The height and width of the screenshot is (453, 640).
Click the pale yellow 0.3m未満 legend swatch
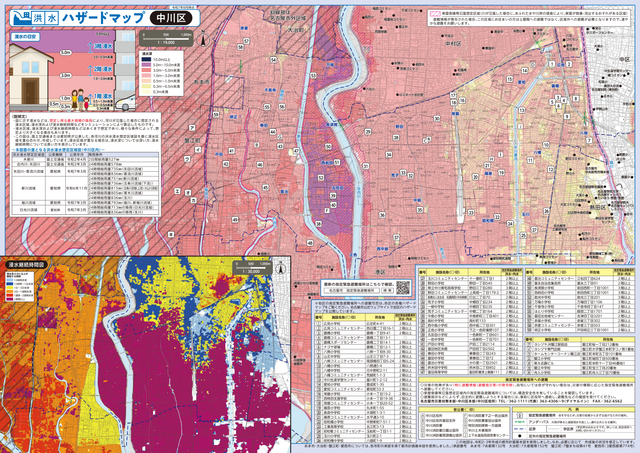pos(146,92)
